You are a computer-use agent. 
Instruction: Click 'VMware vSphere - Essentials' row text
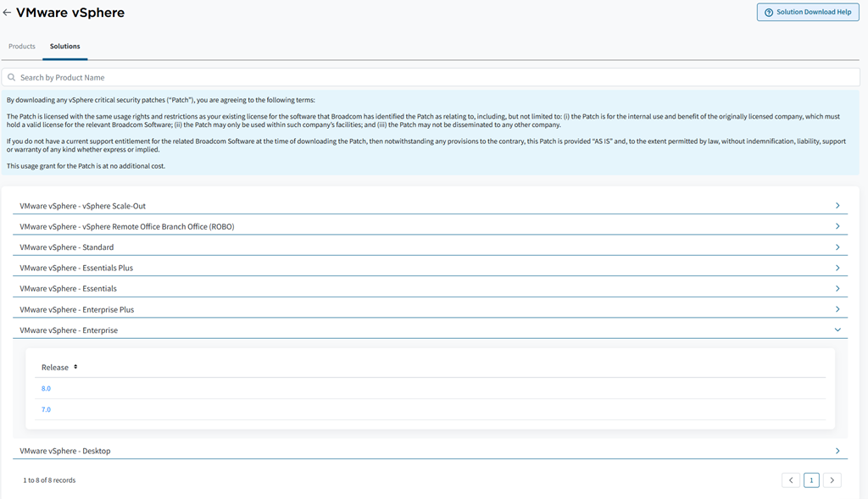[x=68, y=289]
